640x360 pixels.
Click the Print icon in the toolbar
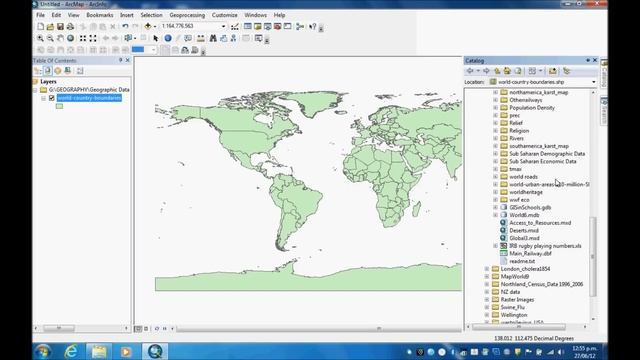coord(70,27)
